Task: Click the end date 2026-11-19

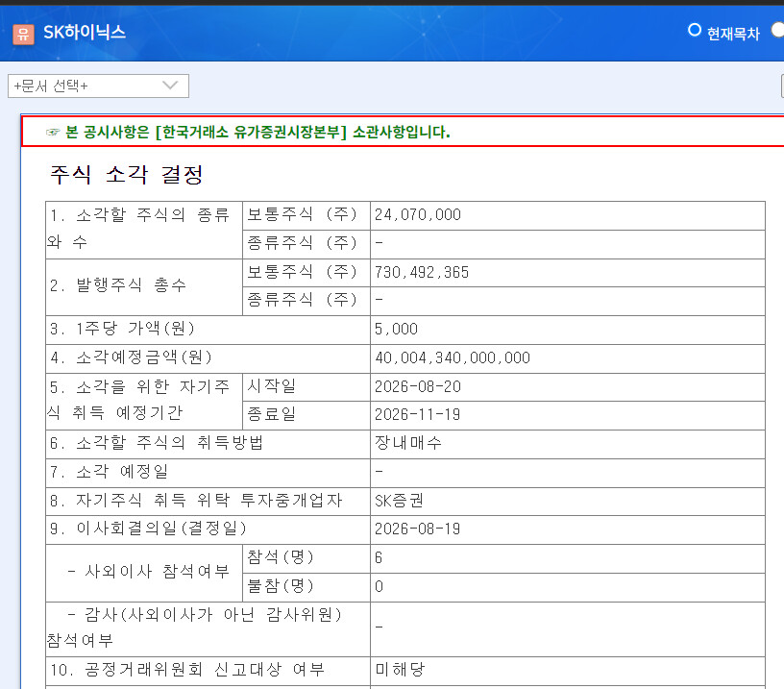Action: (418, 414)
